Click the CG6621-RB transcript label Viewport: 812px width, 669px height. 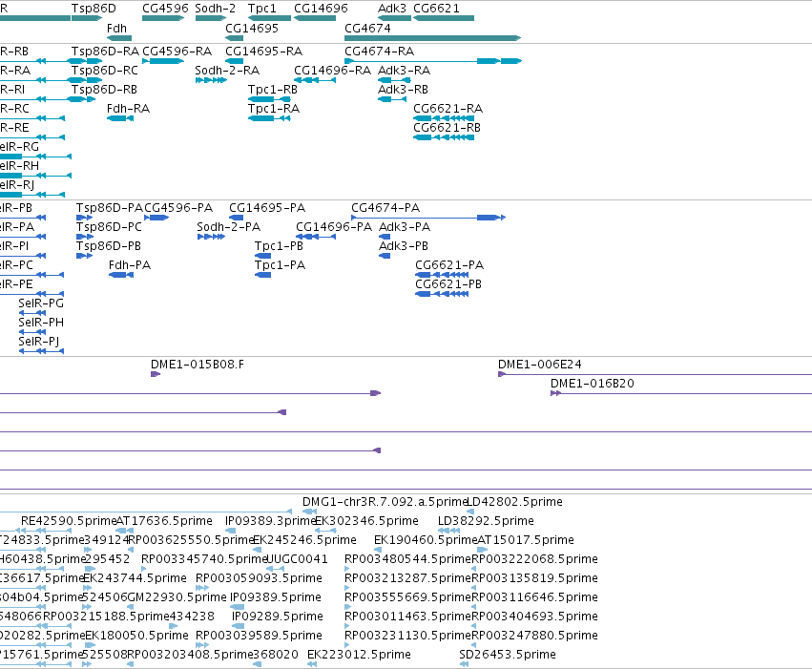[x=447, y=128]
